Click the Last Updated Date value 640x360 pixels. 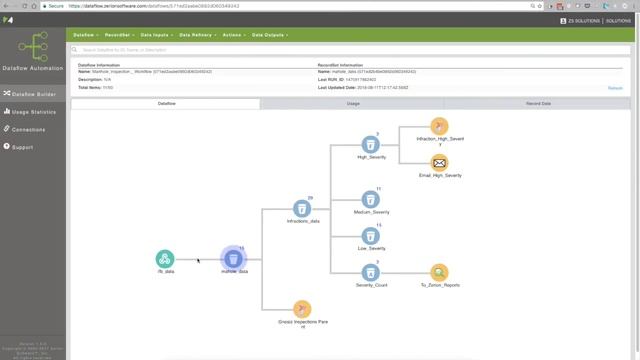(x=382, y=88)
